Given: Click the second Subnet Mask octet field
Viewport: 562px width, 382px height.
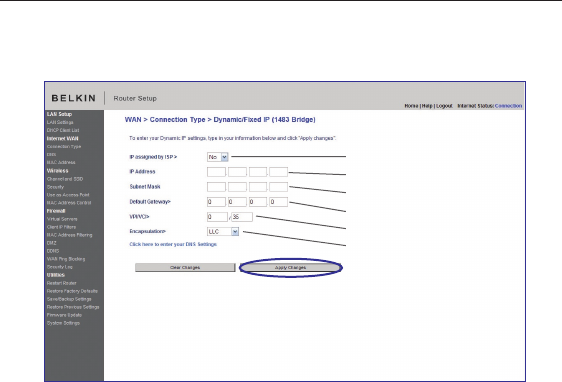Looking at the screenshot, I should (x=237, y=187).
